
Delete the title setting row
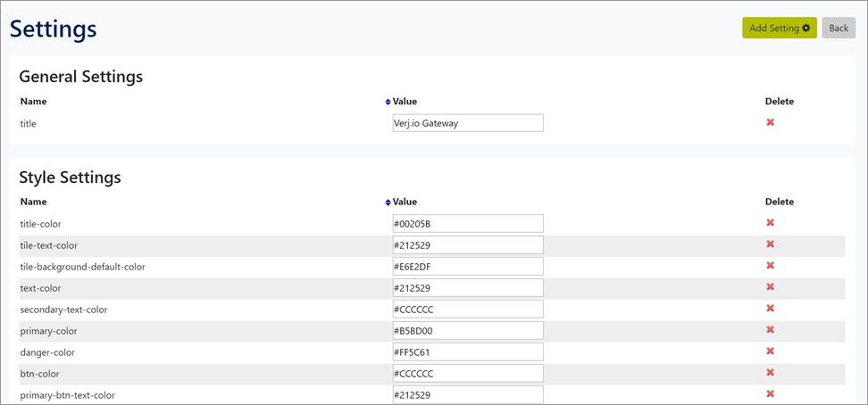coord(770,122)
